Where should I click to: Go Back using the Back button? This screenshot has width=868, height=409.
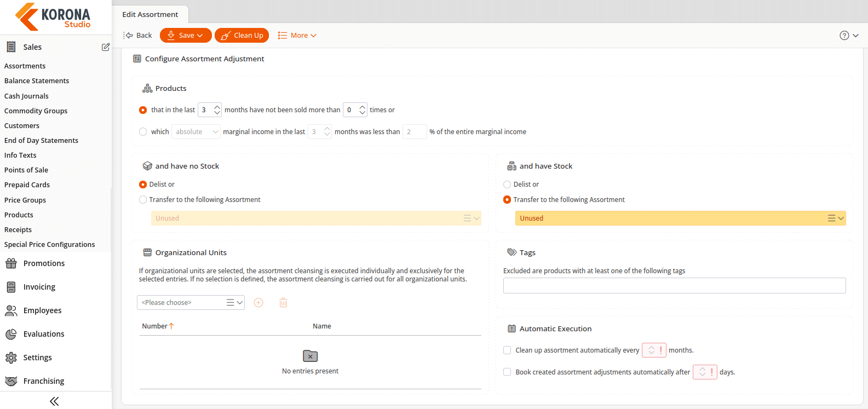tap(138, 36)
